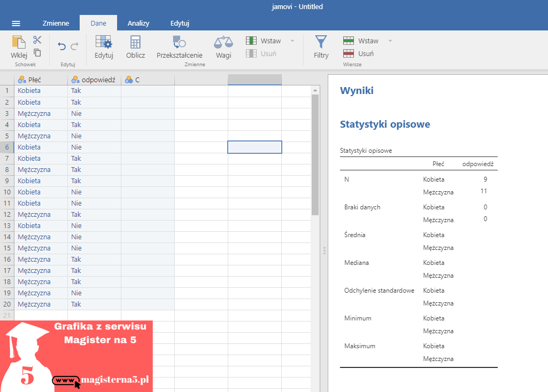
Task: Click the copy icon below scissors
Action: [37, 52]
